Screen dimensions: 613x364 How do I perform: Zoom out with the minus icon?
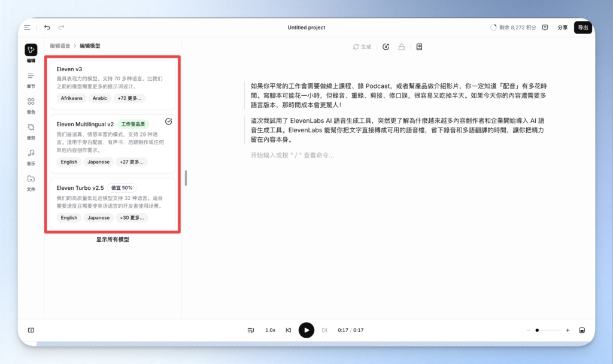tap(528, 330)
